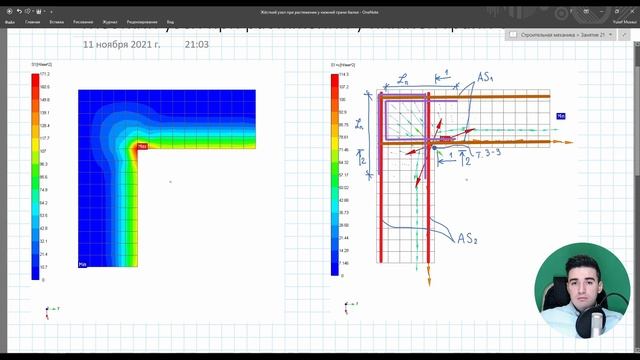This screenshot has width=640, height=360.
Task: Click the axis triad under right plot
Action: tap(350, 308)
